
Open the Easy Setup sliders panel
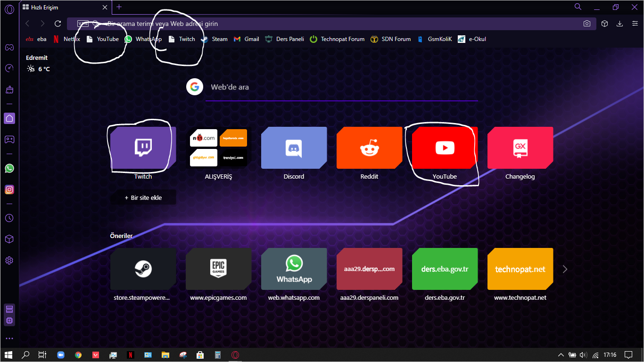[635, 24]
